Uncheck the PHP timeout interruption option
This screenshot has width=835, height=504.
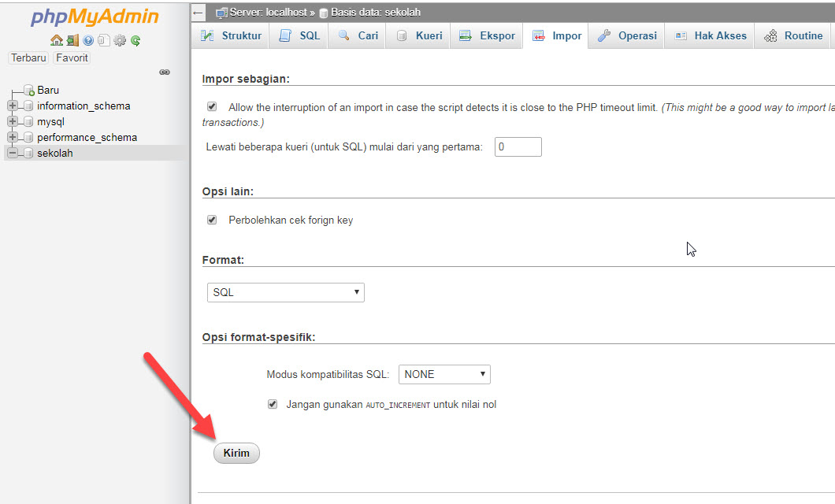pyautogui.click(x=211, y=106)
